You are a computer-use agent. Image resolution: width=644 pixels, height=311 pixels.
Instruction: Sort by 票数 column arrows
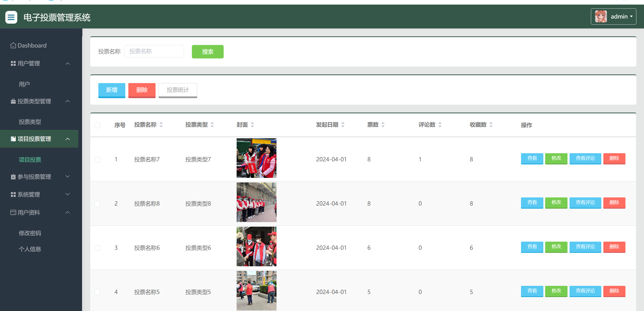click(x=383, y=125)
